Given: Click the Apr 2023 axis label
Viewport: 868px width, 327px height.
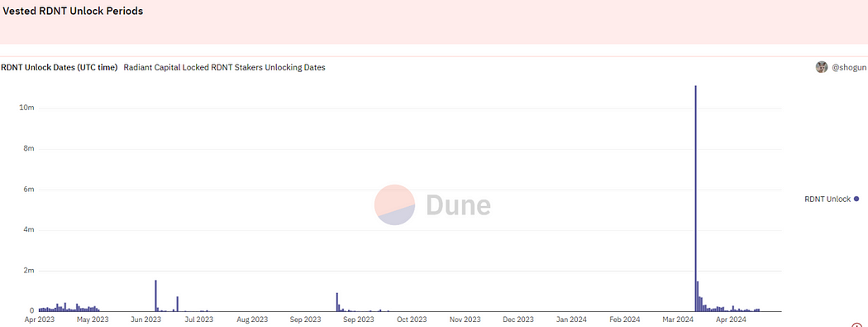Looking at the screenshot, I should pos(40,320).
